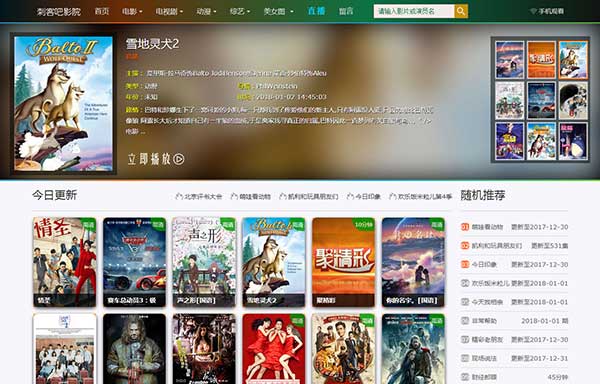Open the 赛车总动员3 movie poster
Screen dimensions: 600x384
(134, 262)
